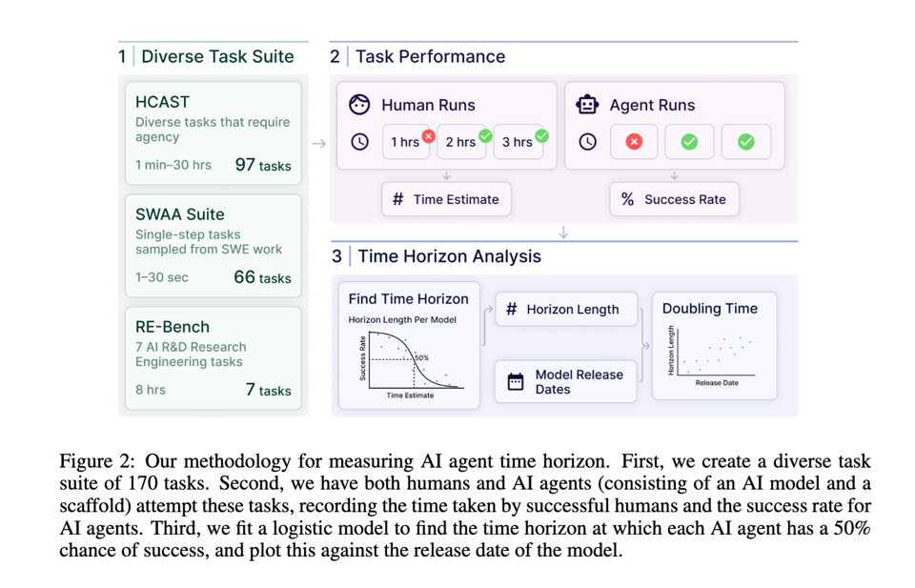Click the arrow pointing from HCAST to Human Runs
Image resolution: width=915 pixels, height=588 pixels.
click(318, 144)
